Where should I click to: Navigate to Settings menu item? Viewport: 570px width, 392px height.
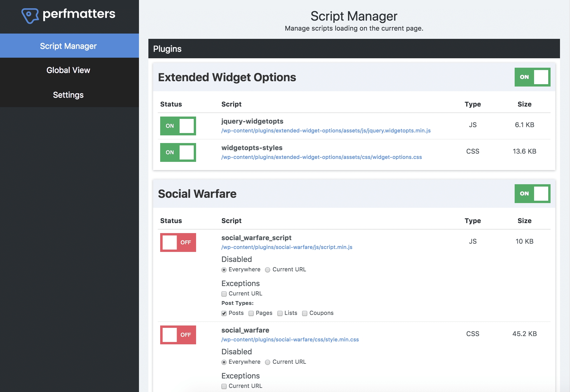[68, 94]
